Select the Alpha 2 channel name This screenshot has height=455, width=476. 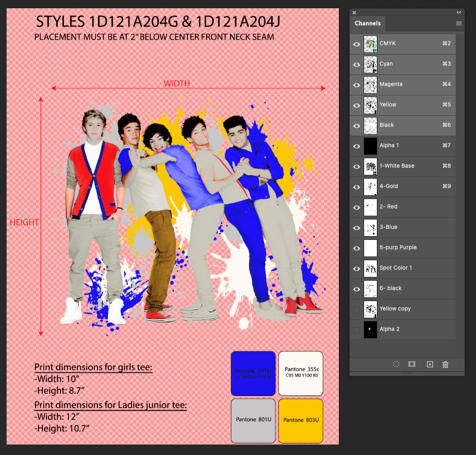(x=390, y=329)
